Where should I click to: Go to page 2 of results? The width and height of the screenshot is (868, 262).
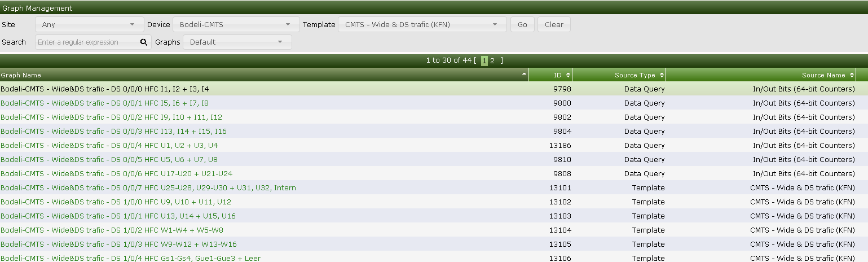click(492, 60)
